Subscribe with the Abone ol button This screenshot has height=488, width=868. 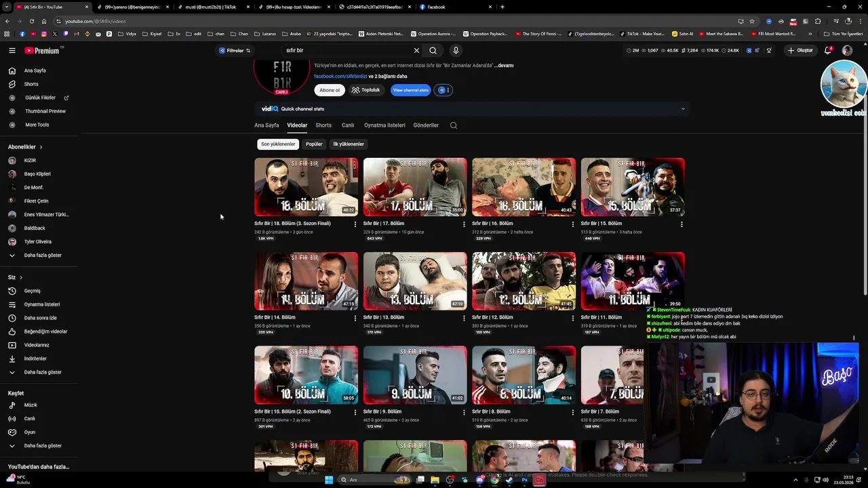pyautogui.click(x=330, y=90)
